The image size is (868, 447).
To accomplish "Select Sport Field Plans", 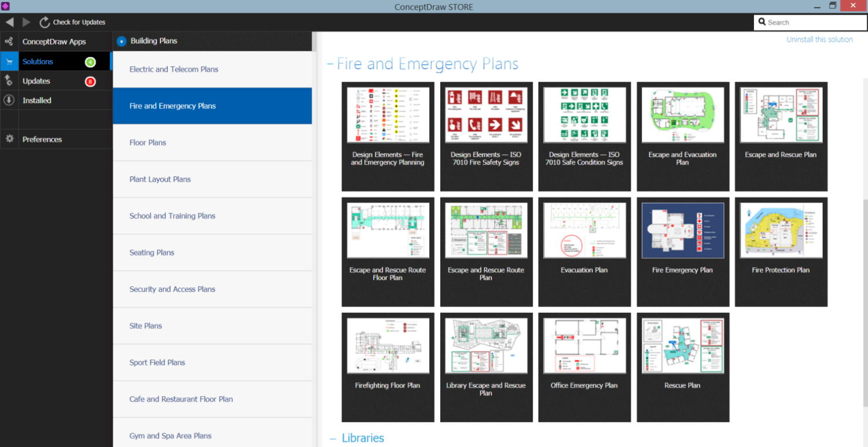I will [x=212, y=363].
